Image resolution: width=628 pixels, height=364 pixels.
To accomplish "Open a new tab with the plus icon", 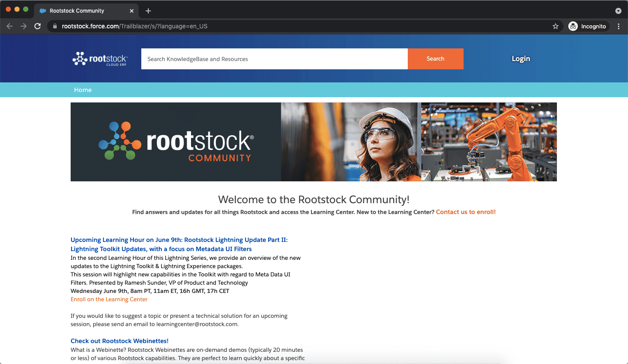I will 148,11.
